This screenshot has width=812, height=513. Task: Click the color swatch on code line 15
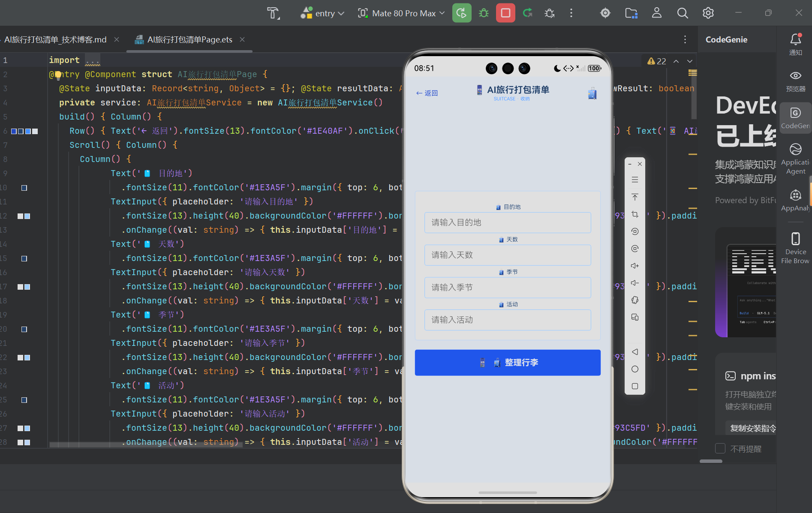tap(24, 258)
